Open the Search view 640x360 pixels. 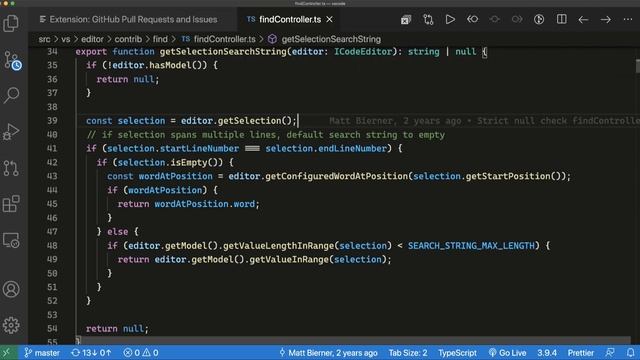(x=11, y=95)
